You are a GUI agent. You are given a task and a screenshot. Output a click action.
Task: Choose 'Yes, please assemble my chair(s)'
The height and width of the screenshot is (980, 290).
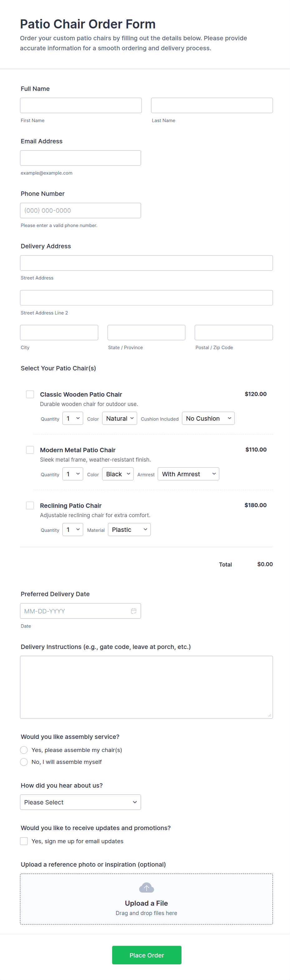tap(24, 750)
